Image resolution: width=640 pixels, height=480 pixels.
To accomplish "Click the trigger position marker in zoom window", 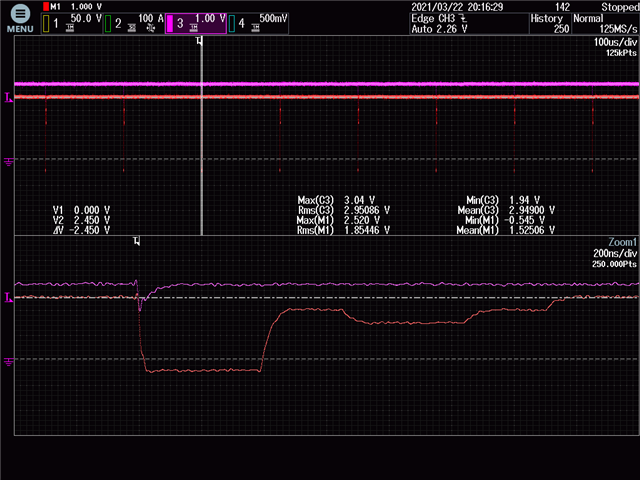I will tap(137, 241).
